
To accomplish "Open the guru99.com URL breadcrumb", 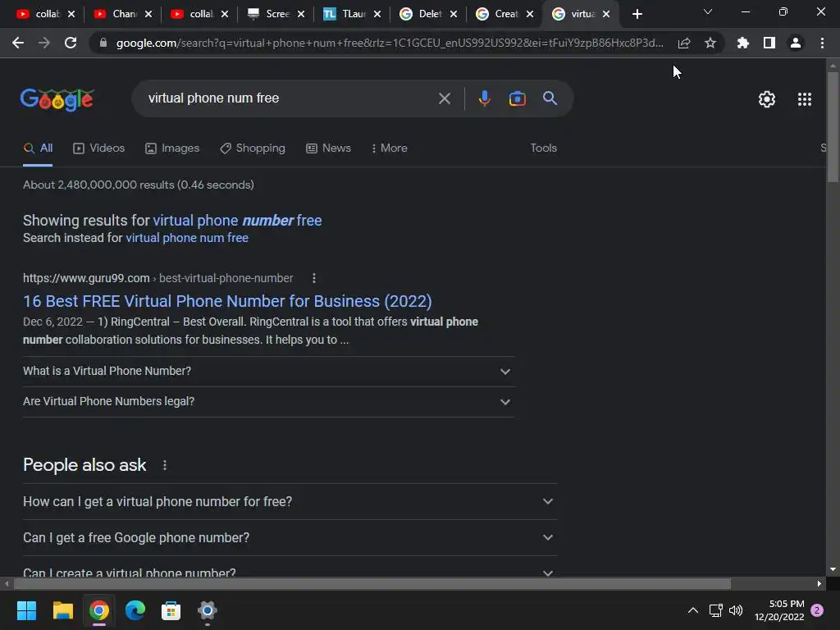I will pyautogui.click(x=158, y=278).
